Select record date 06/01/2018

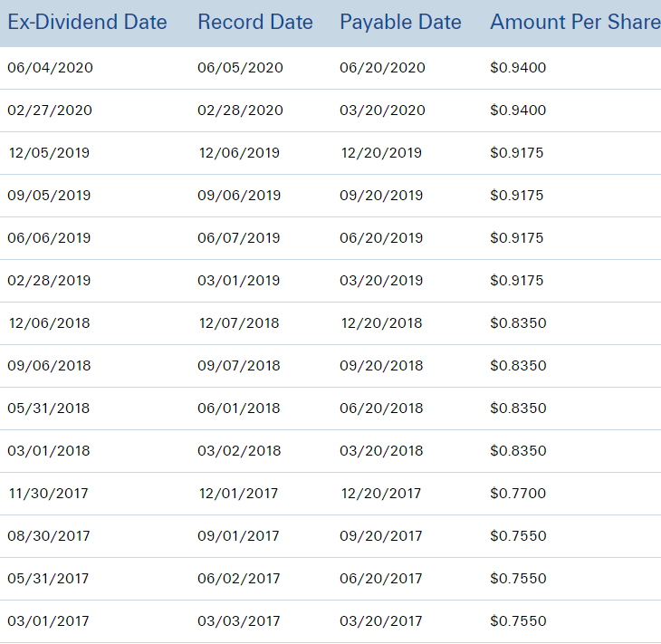tap(239, 409)
